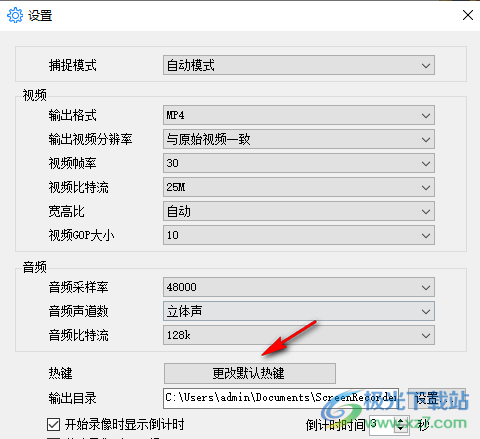Click into the 输出目录 path field

(281, 398)
